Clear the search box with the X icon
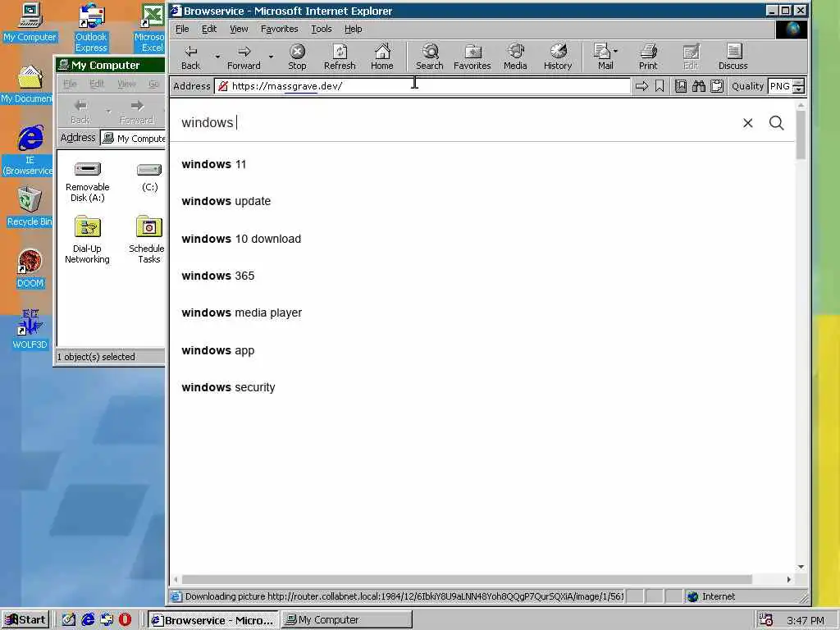This screenshot has width=840, height=630. (x=748, y=123)
